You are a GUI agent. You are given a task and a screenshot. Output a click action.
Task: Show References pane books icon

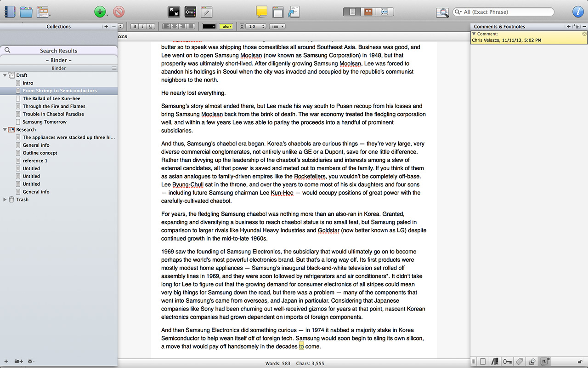[x=495, y=362]
